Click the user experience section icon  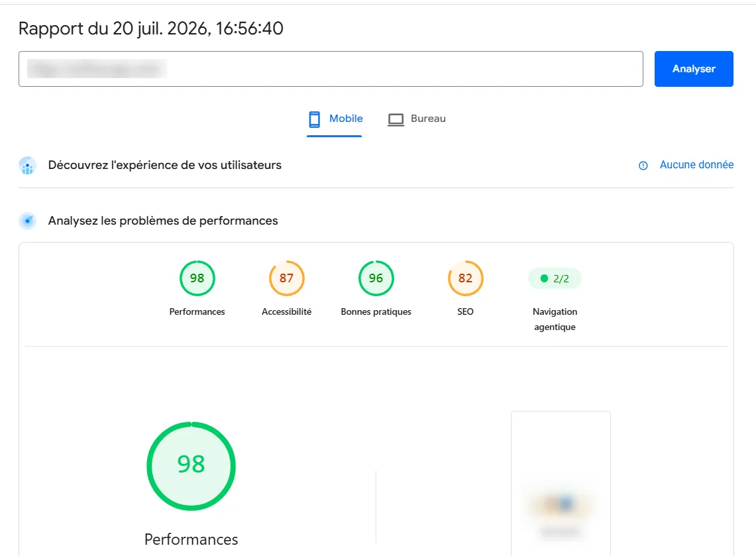click(x=27, y=166)
